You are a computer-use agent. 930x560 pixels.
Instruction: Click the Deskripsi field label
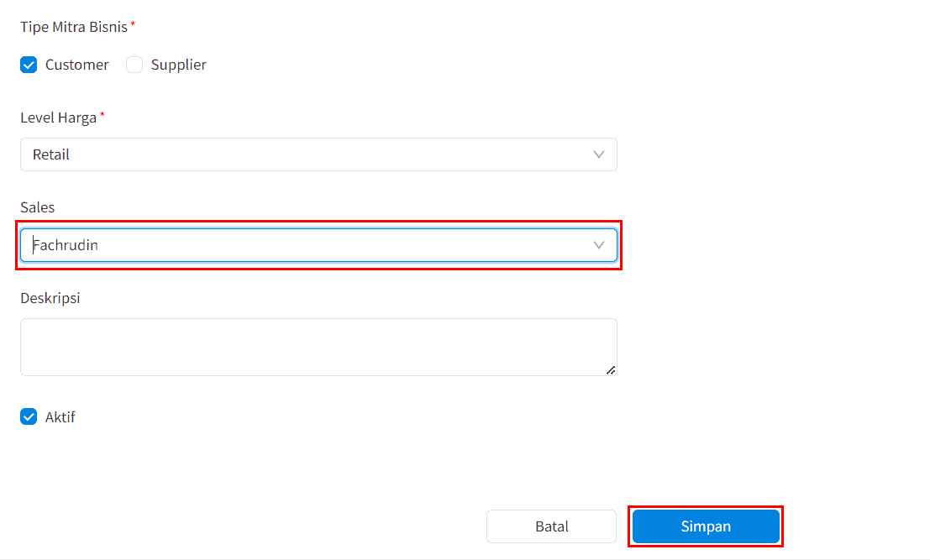coord(50,298)
